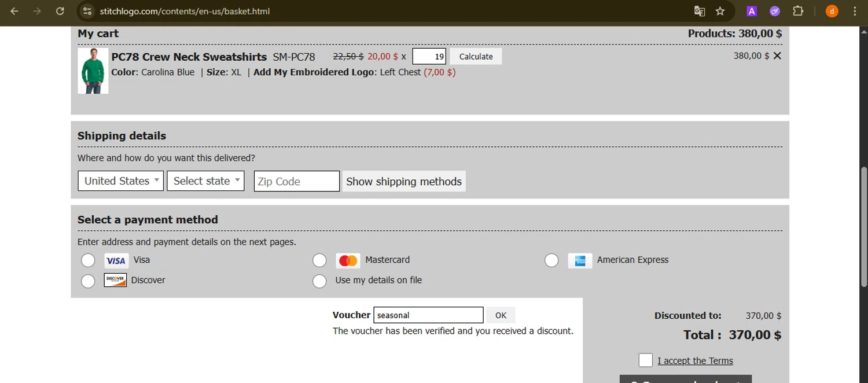Click the line total '380,00 $'
This screenshot has width=868, height=383.
(751, 56)
